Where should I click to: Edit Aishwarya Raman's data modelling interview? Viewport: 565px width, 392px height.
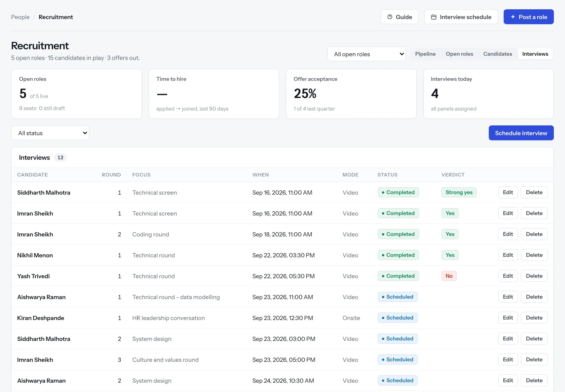(508, 297)
